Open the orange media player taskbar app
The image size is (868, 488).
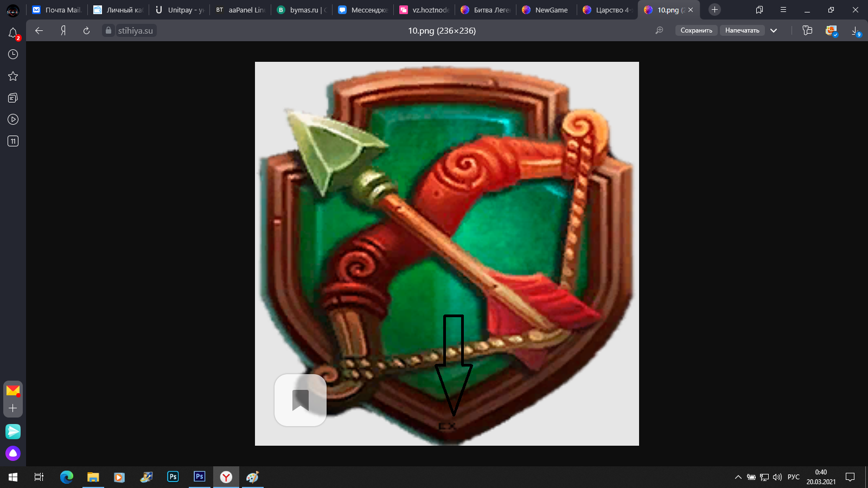point(119,477)
